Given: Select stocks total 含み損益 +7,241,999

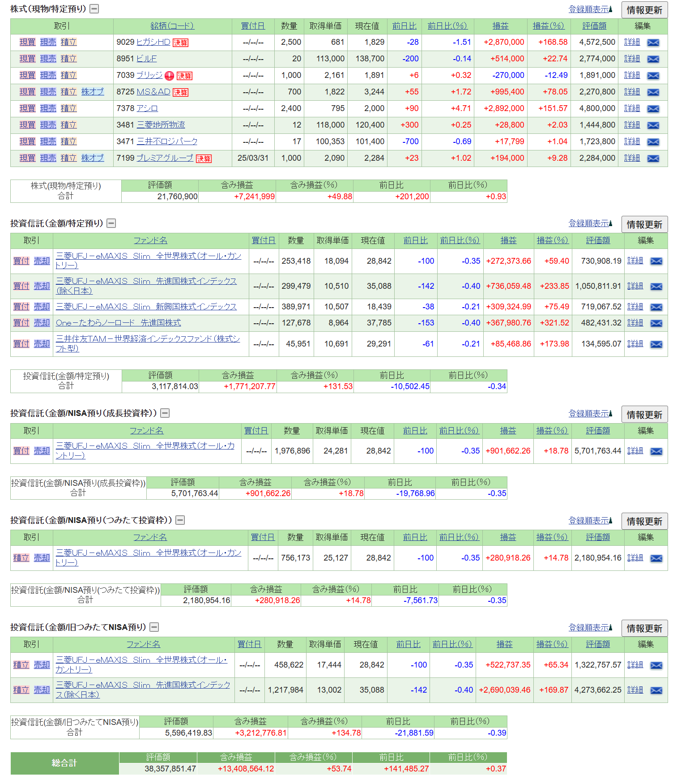Looking at the screenshot, I should point(254,197).
